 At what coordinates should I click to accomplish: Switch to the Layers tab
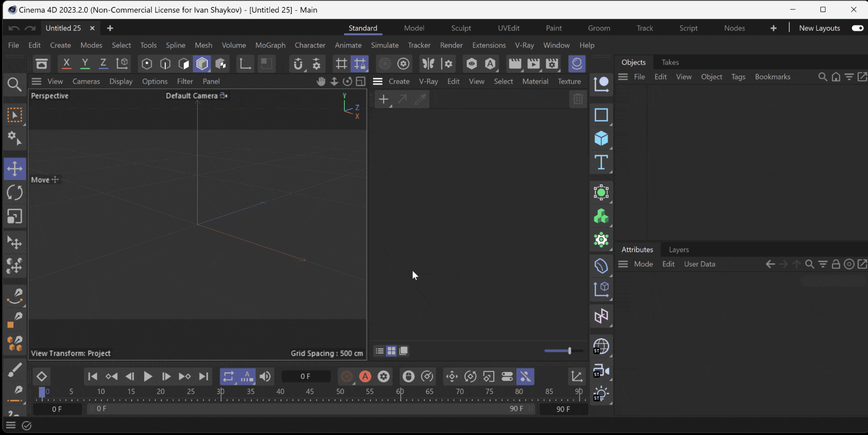click(x=678, y=250)
